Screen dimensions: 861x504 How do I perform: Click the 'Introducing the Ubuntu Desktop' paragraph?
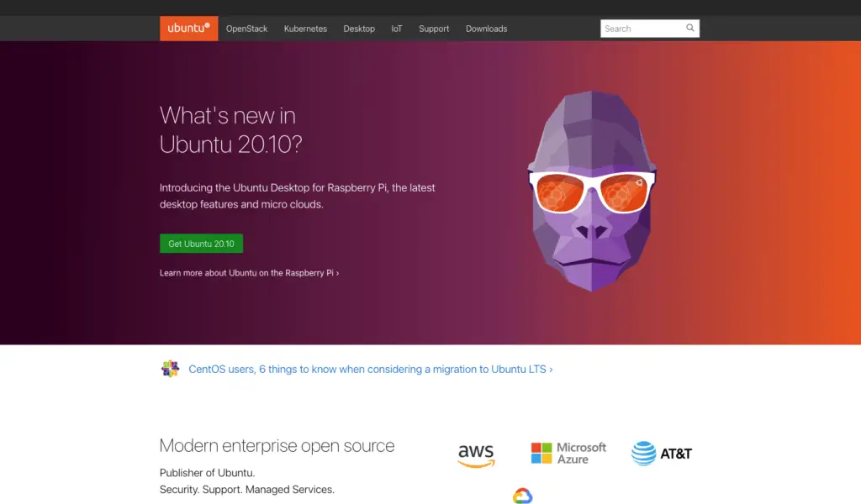pos(297,196)
